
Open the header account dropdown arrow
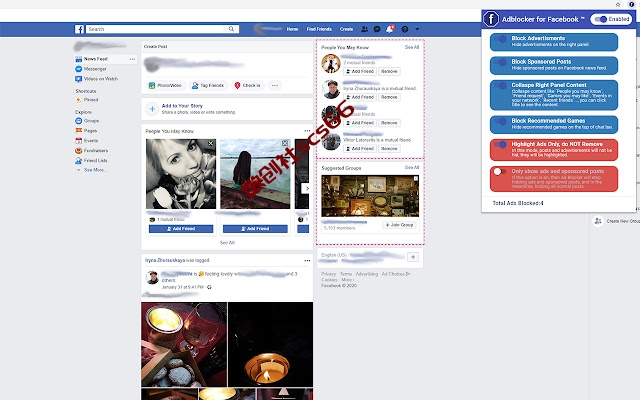click(x=417, y=29)
